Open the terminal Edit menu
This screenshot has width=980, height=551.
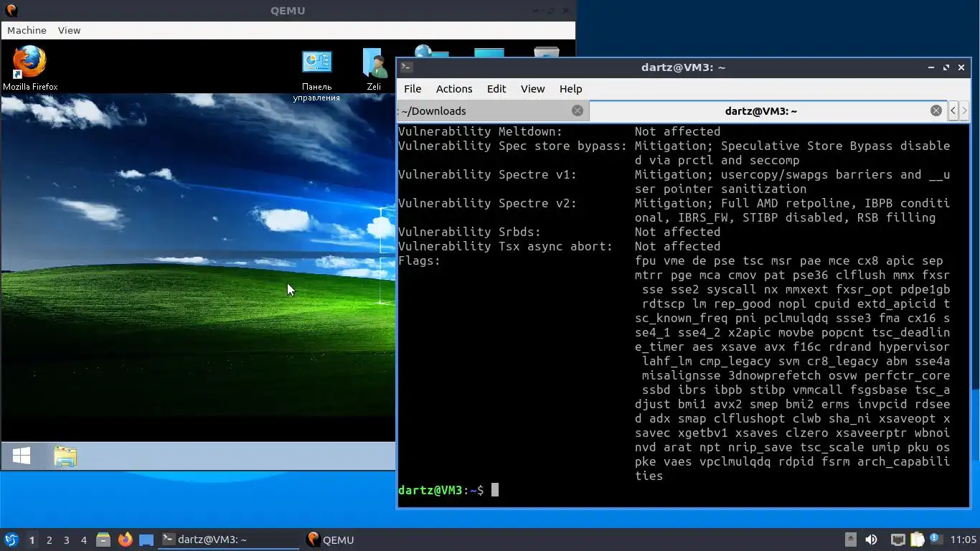click(x=496, y=89)
